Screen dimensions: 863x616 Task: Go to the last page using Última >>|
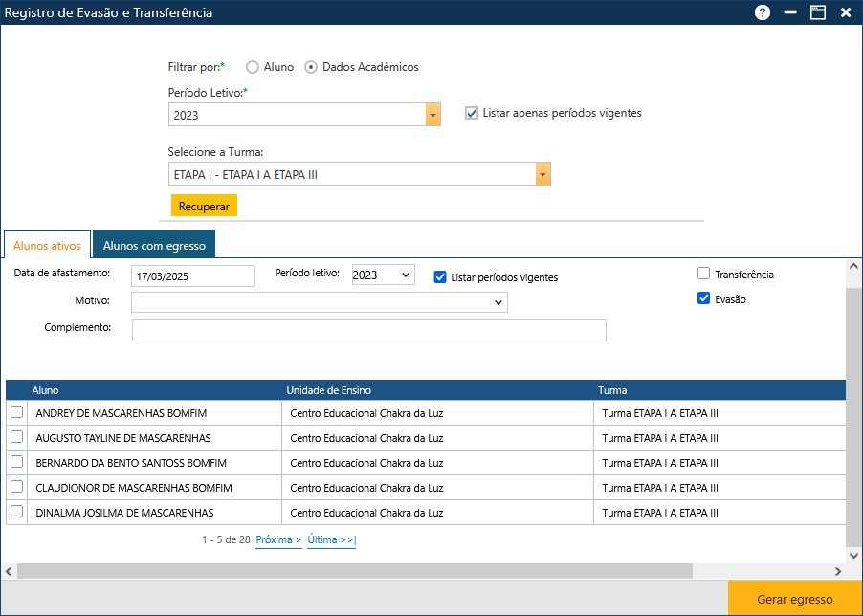point(330,540)
